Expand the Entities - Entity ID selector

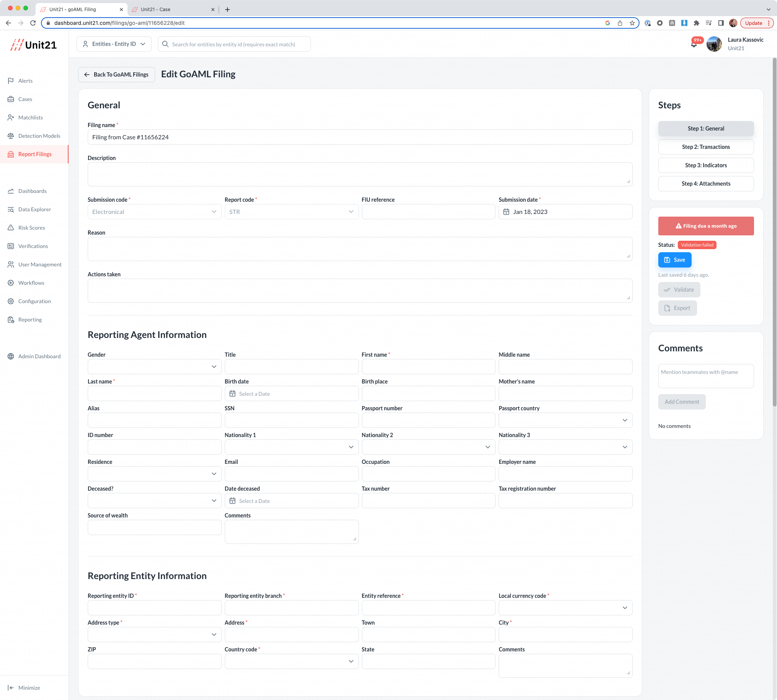pyautogui.click(x=114, y=44)
